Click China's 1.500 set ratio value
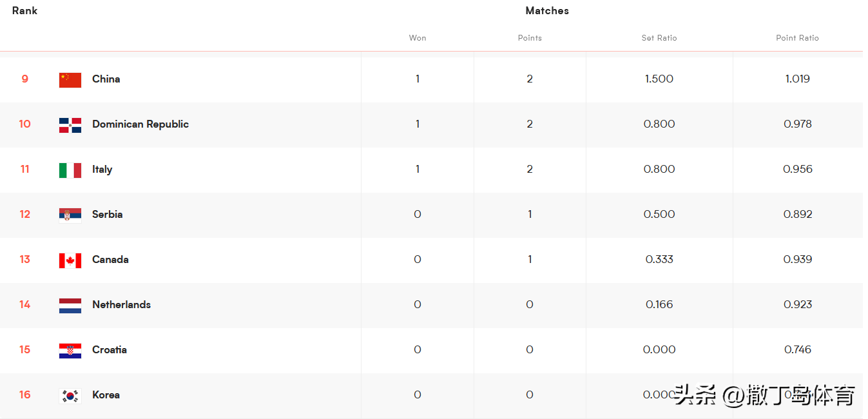The height and width of the screenshot is (419, 868). tap(659, 79)
